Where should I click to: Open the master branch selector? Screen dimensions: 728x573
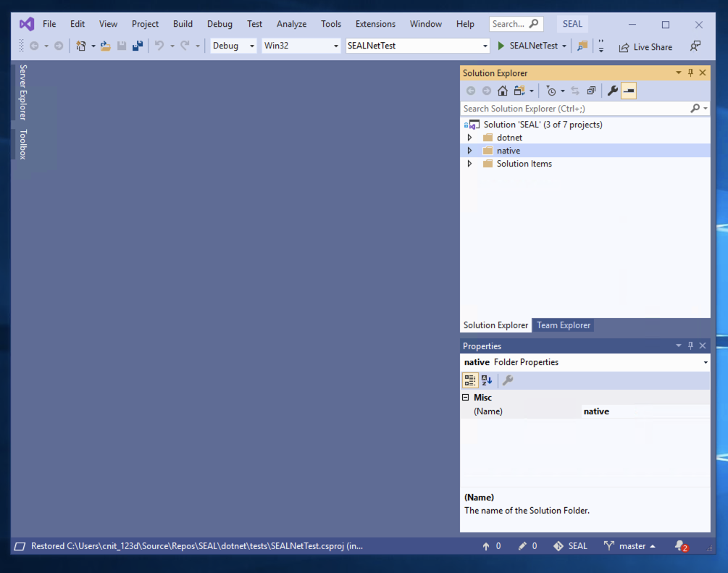[x=629, y=546]
